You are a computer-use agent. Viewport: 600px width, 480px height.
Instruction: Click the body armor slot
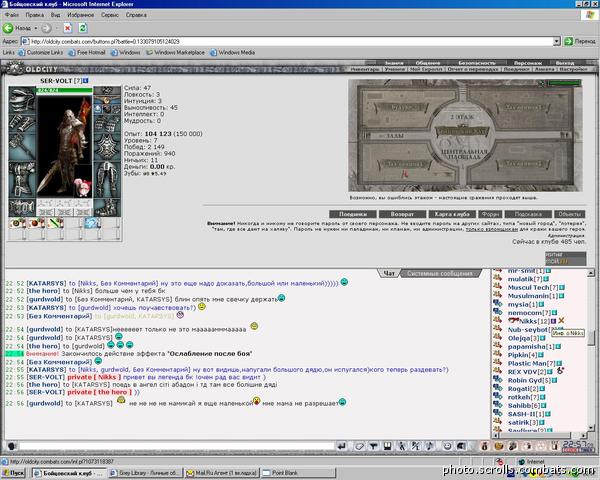(x=22, y=179)
